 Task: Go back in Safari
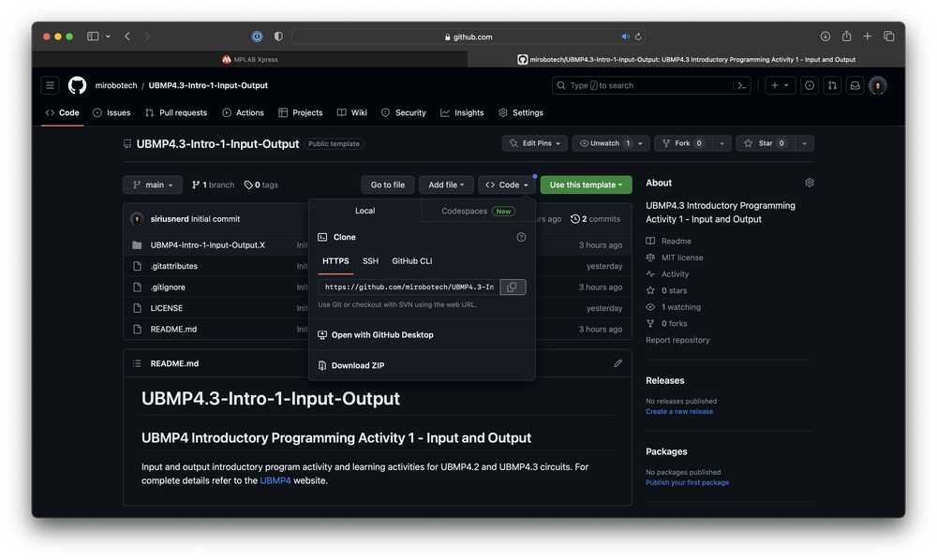click(x=127, y=37)
